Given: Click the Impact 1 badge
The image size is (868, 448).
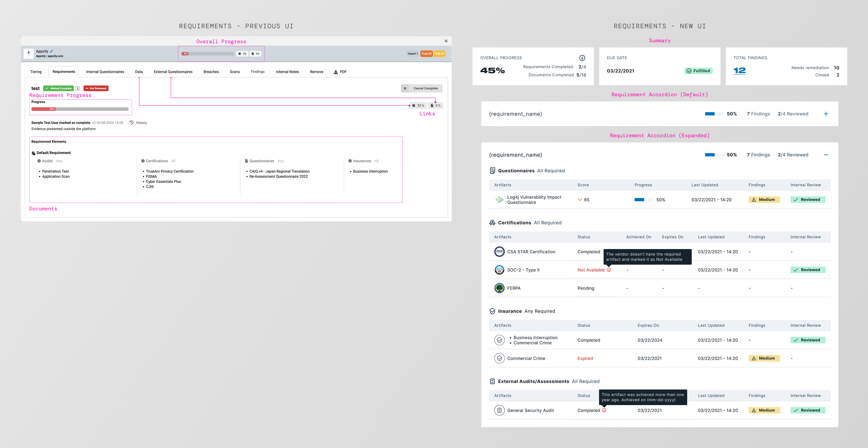Looking at the screenshot, I should point(412,54).
